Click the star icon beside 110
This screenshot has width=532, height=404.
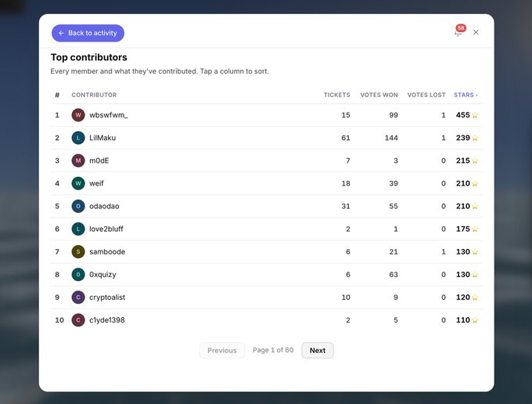coord(475,319)
